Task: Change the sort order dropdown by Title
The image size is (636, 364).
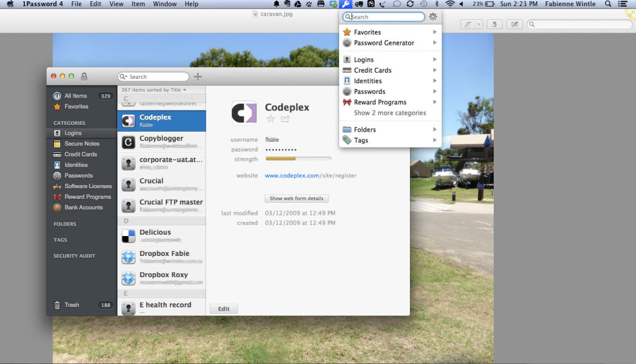Action: [x=154, y=89]
